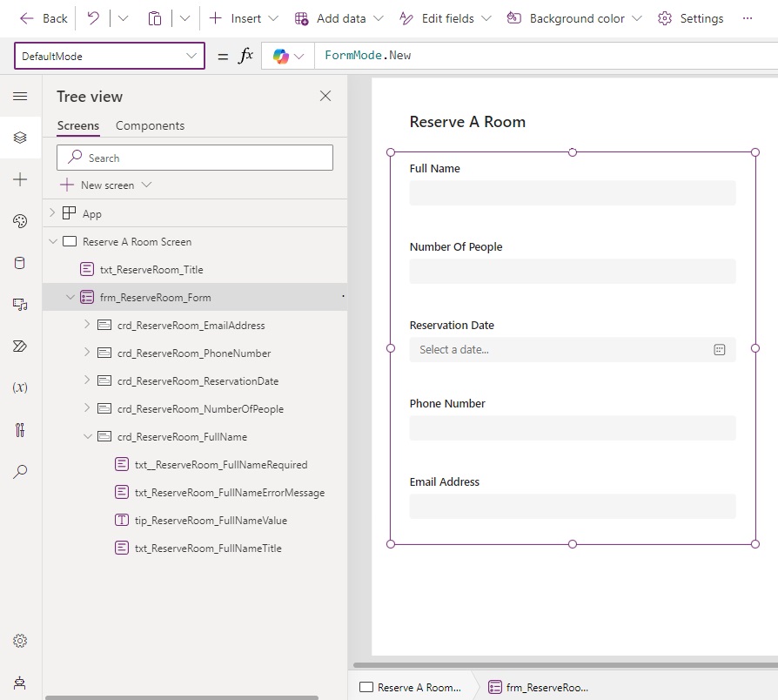The image size is (778, 700).
Task: Click the Copilot icon in the formula bar
Action: tap(280, 54)
